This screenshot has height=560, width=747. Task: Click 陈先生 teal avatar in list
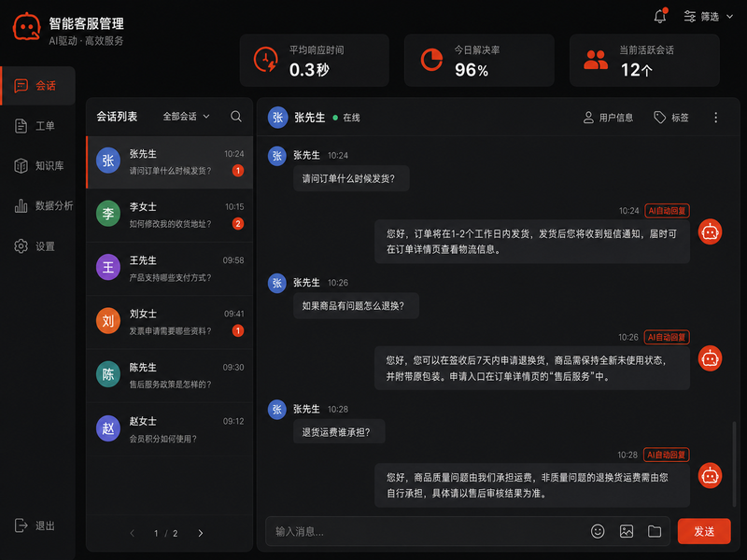coord(108,374)
